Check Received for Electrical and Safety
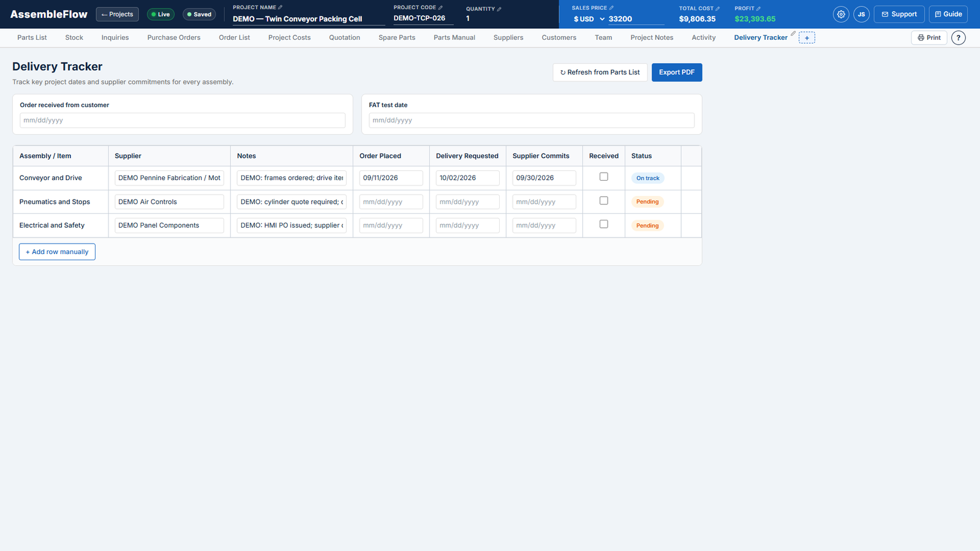 [x=604, y=224]
